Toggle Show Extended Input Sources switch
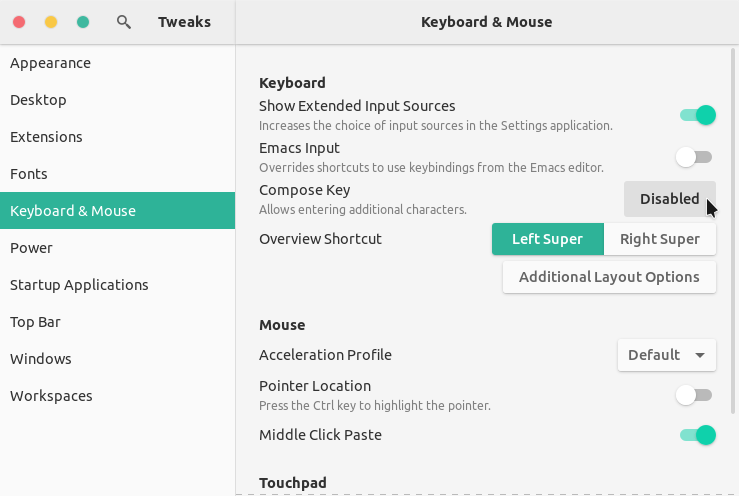The width and height of the screenshot is (739, 496). click(697, 115)
